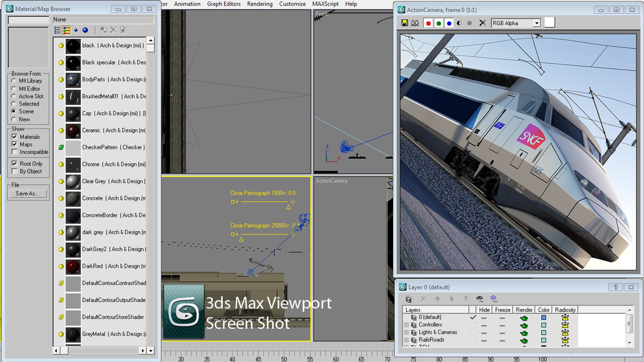Switch Material Browser to View List mode

point(57,30)
